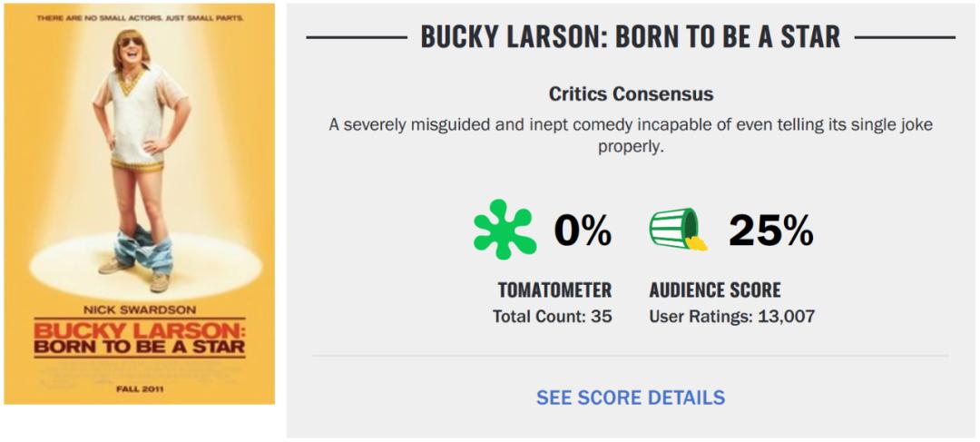
Task: Click the Total Count: 35 text
Action: coord(552,317)
